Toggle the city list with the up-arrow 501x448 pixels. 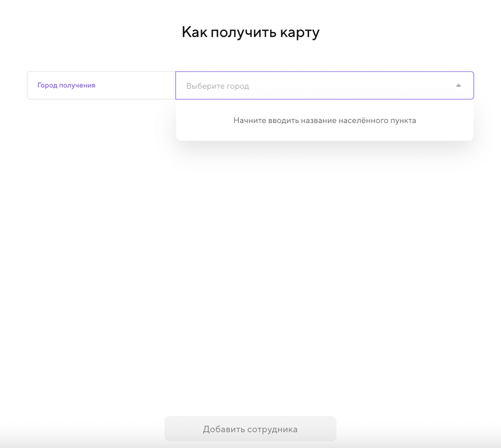458,86
